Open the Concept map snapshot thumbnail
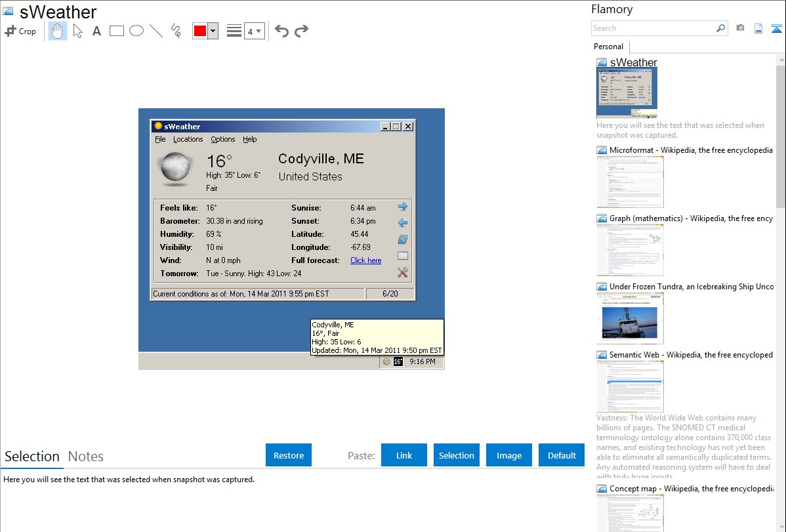The width and height of the screenshot is (786, 532). coord(630,513)
